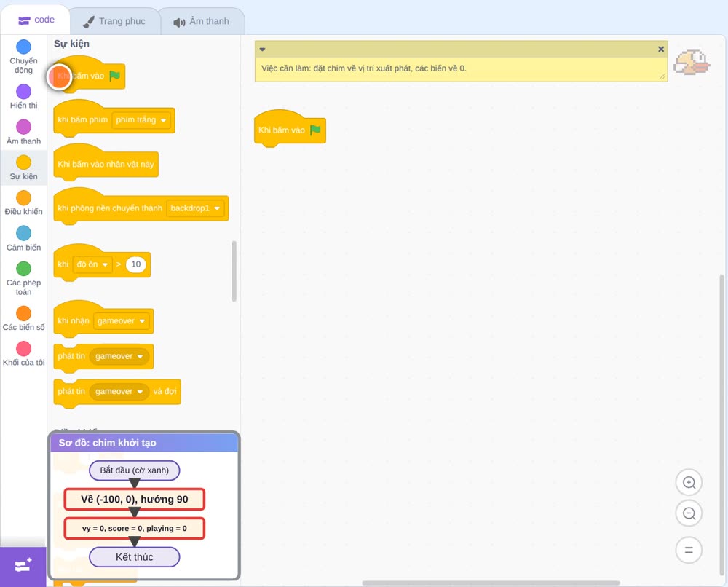This screenshot has width=728, height=587.
Task: Click the 'Khi bấm vào' flag block in workspace
Action: (x=290, y=129)
